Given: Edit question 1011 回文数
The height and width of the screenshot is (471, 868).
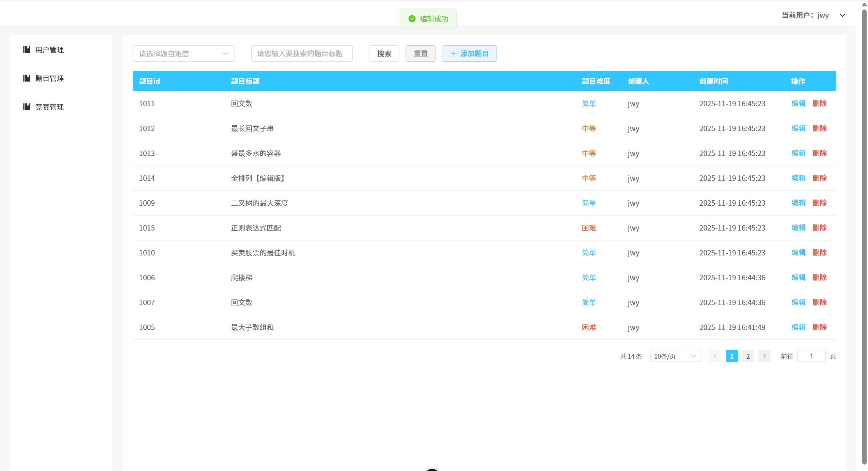Looking at the screenshot, I should click(x=798, y=104).
